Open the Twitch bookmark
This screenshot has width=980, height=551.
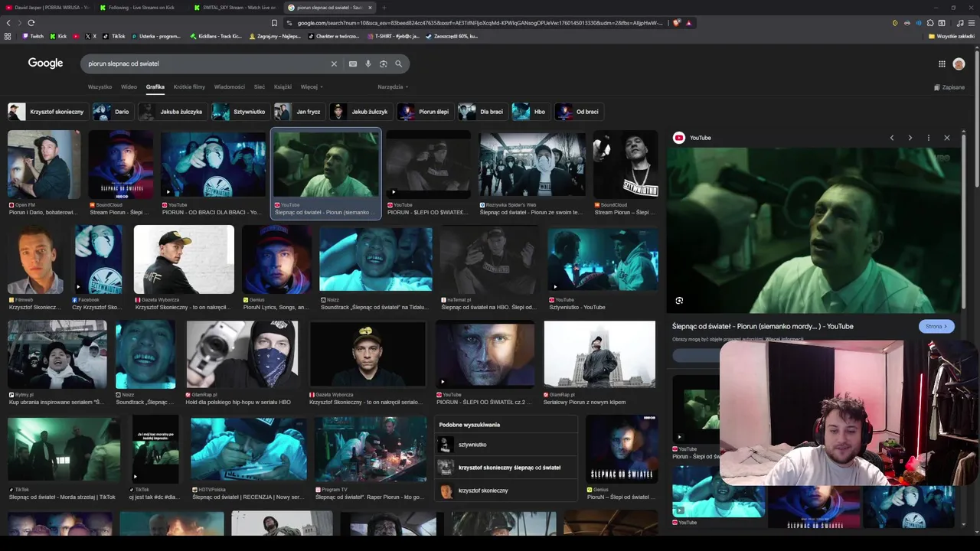33,36
